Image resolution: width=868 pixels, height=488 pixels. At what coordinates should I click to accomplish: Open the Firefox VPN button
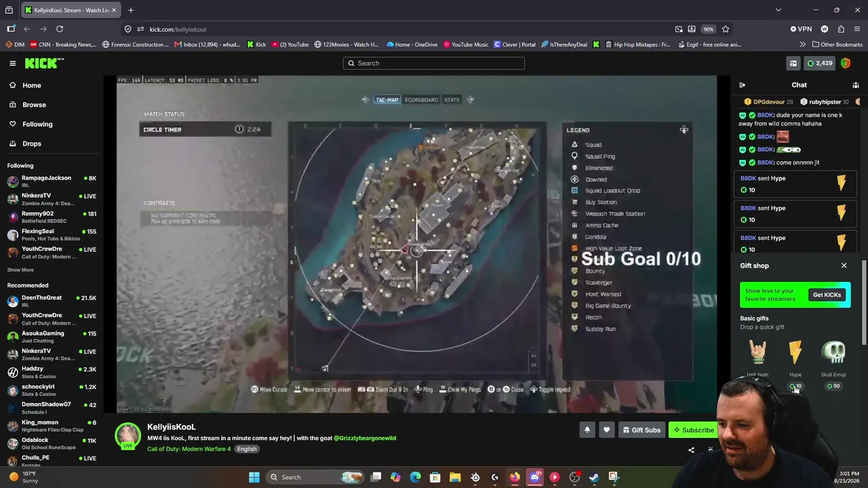click(801, 29)
